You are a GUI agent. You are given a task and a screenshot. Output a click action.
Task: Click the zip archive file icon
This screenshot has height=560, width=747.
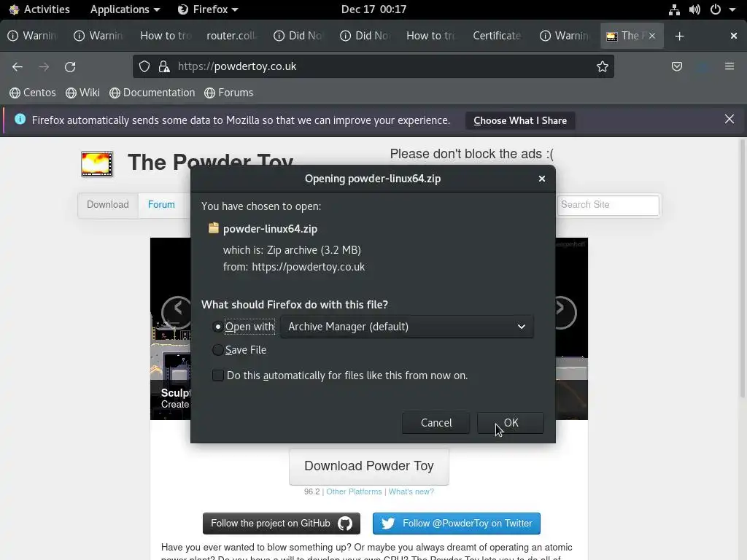[214, 228]
